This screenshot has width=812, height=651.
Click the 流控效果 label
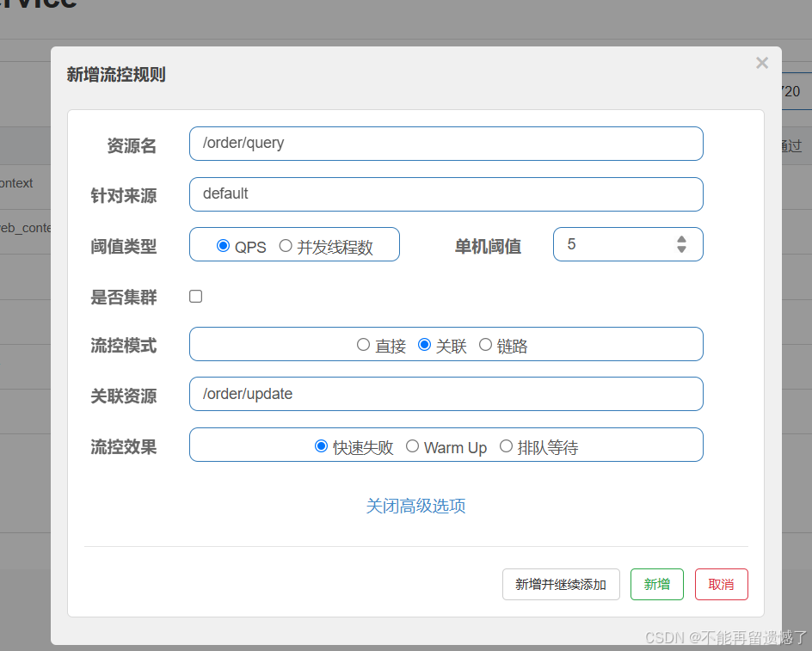123,447
